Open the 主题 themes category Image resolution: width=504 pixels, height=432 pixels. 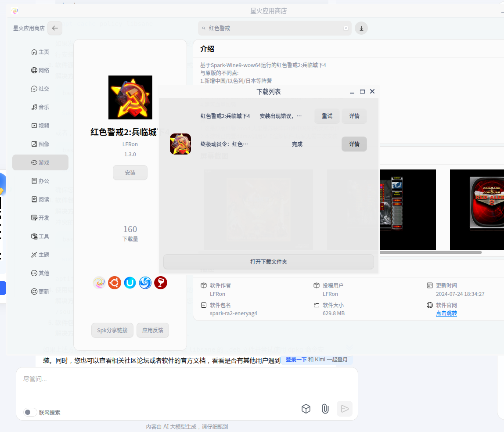point(40,255)
